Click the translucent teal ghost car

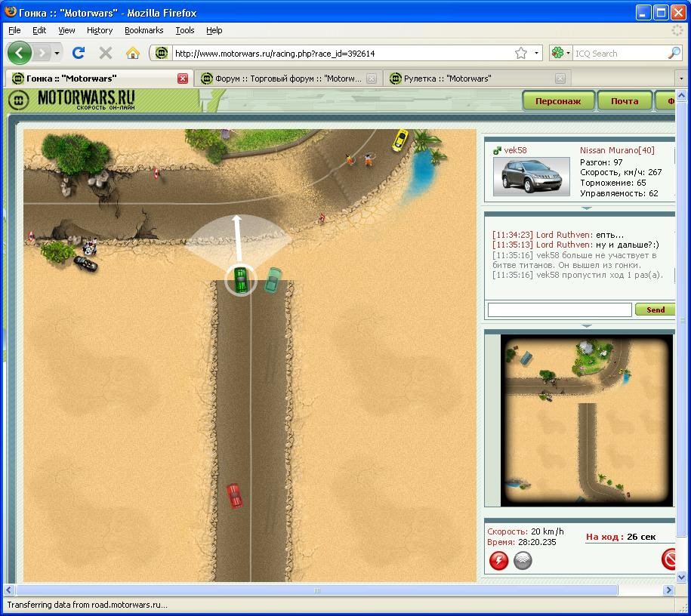pos(273,280)
